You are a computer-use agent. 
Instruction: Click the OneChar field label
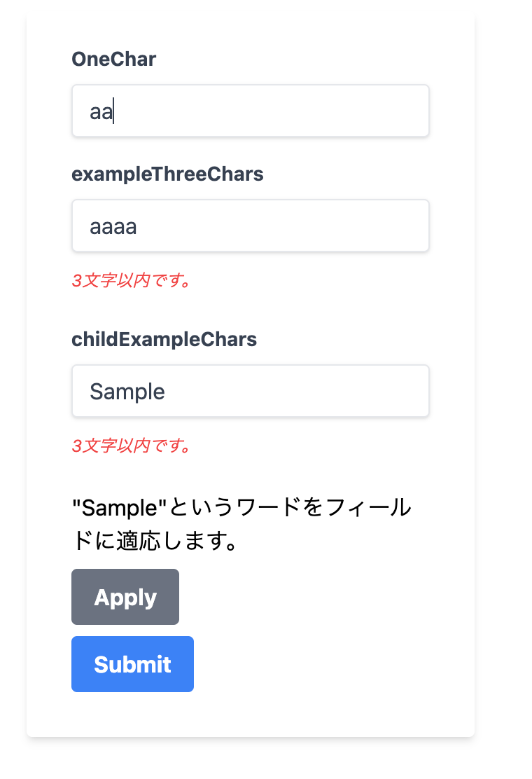point(113,60)
